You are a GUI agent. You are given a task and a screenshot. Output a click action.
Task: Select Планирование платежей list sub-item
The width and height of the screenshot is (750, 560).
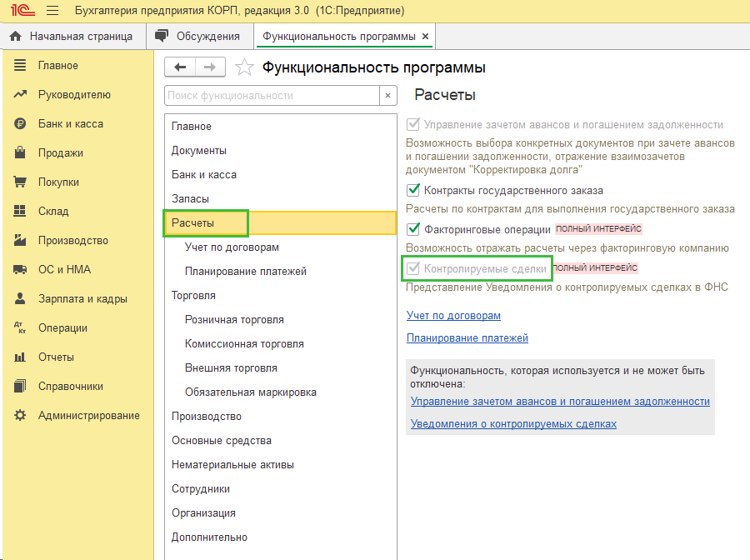(280, 271)
